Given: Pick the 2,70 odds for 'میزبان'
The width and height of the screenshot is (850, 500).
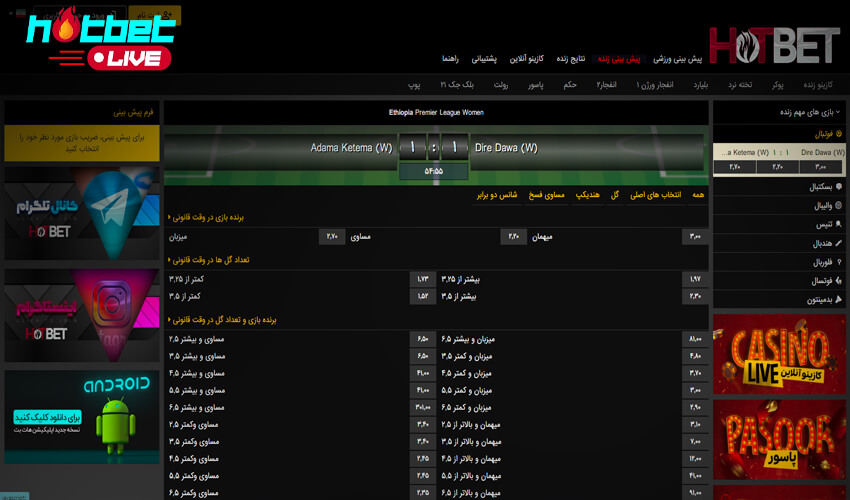Looking at the screenshot, I should [333, 237].
